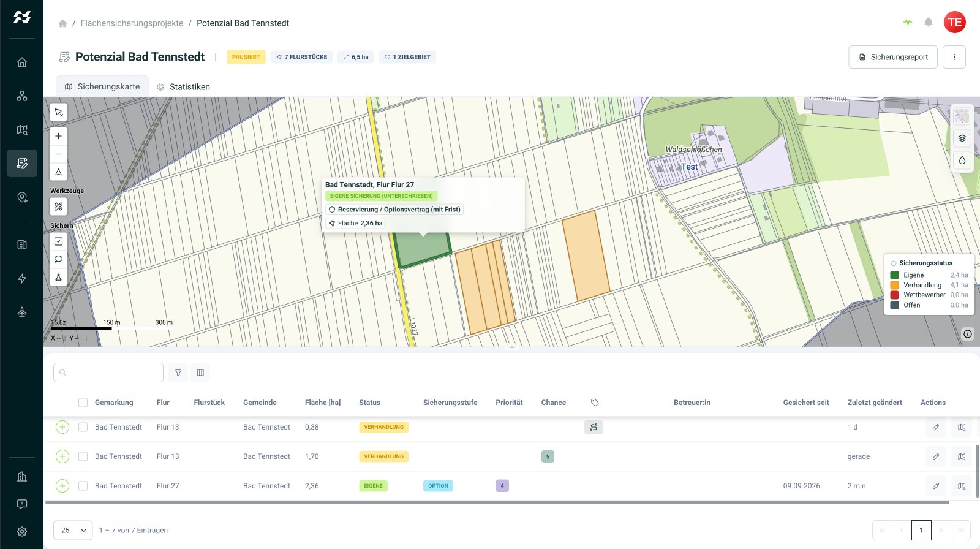Toggle the checkbox tool under Sichern

[x=59, y=241]
